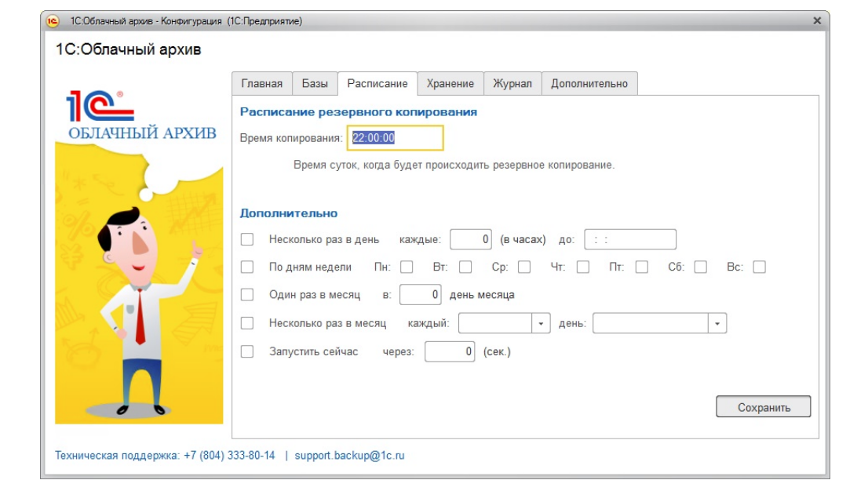Tick the Пн weekday checkbox

click(407, 267)
